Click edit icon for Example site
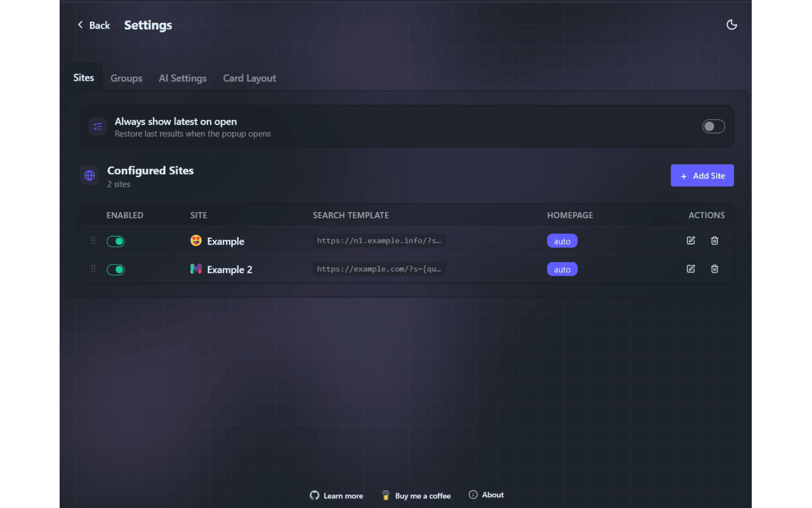 691,241
